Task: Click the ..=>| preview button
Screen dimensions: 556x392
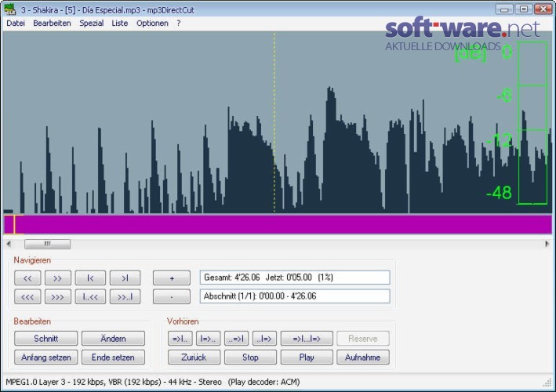Action: click(237, 339)
